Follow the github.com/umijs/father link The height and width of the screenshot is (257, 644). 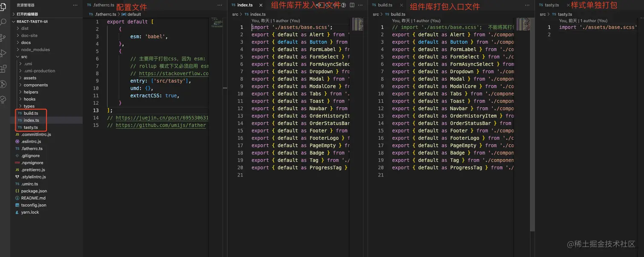point(161,126)
